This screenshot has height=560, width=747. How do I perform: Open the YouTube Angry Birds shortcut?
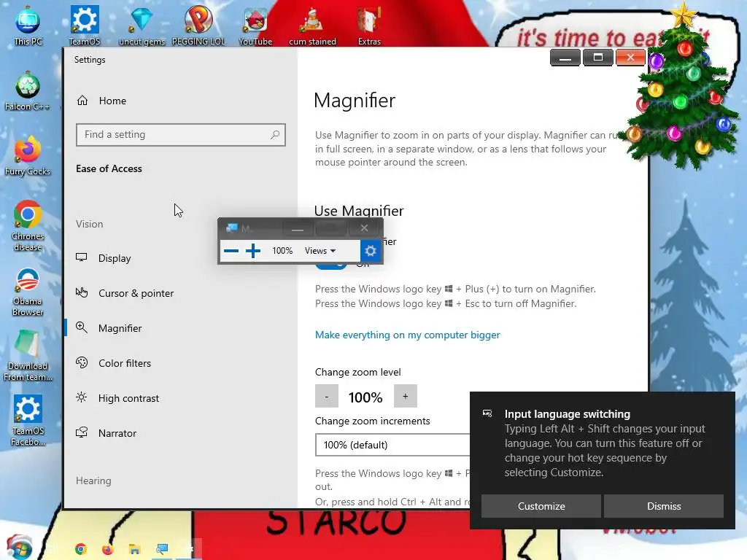(x=255, y=26)
